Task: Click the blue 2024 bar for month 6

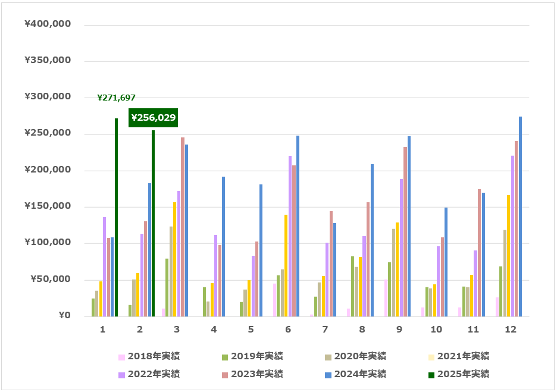Action: click(x=298, y=226)
